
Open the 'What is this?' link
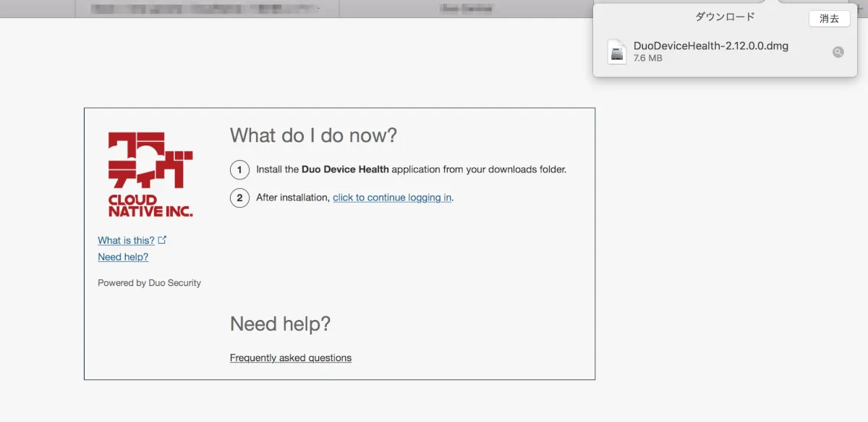click(126, 240)
